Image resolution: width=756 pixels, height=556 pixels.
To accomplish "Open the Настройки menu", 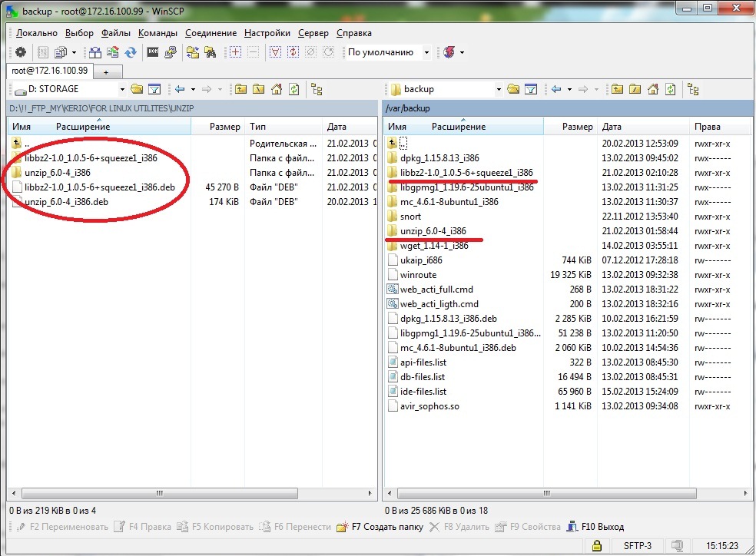I will point(267,33).
